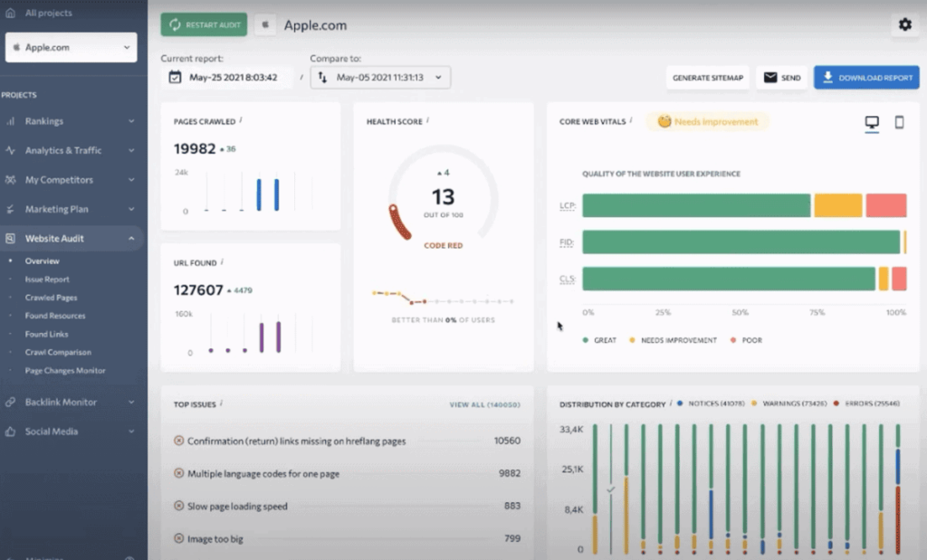Toggle the Great legend item
Viewport: 927px width, 560px height.
(x=599, y=340)
